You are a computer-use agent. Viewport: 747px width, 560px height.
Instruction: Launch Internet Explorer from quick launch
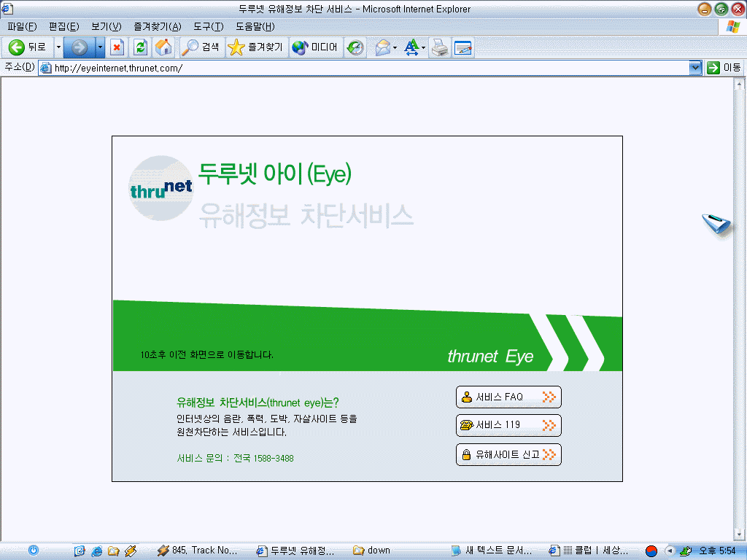click(x=97, y=551)
